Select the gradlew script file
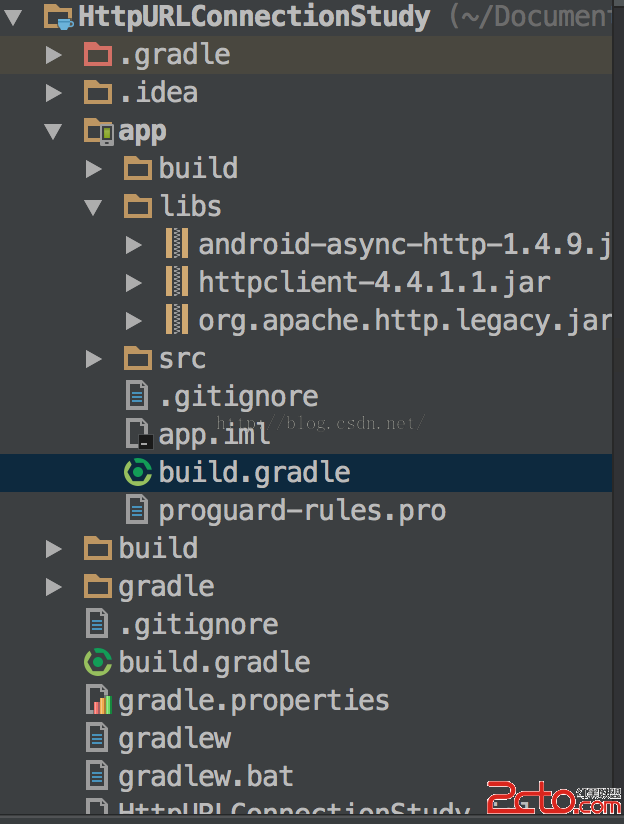 [174, 738]
